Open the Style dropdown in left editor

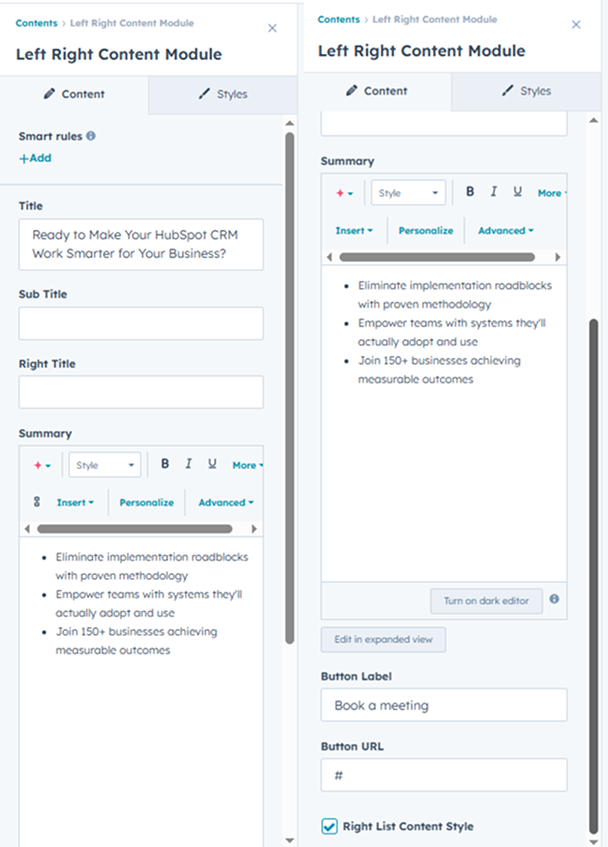(x=105, y=465)
